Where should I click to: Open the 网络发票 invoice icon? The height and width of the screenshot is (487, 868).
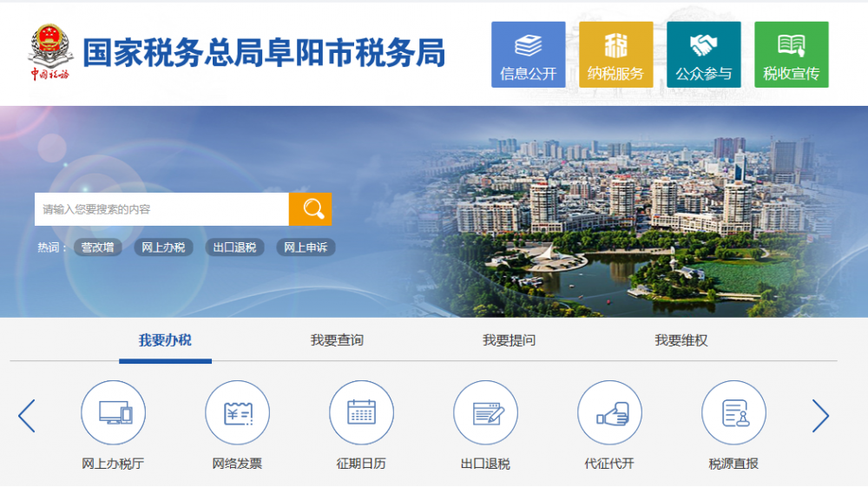237,413
